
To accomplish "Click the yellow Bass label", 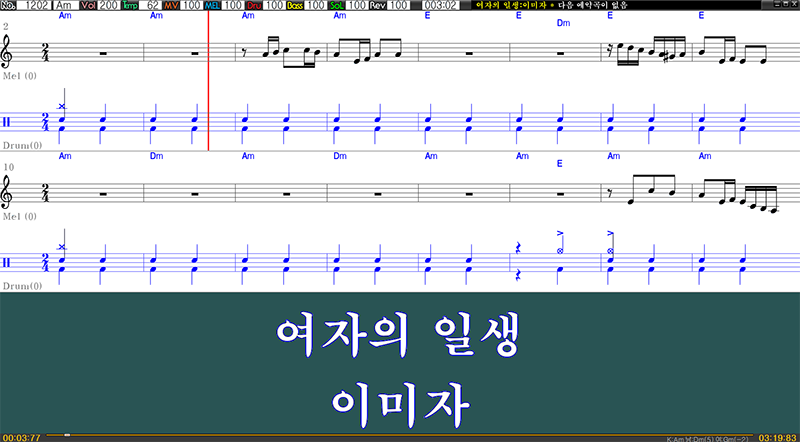I will [x=295, y=5].
